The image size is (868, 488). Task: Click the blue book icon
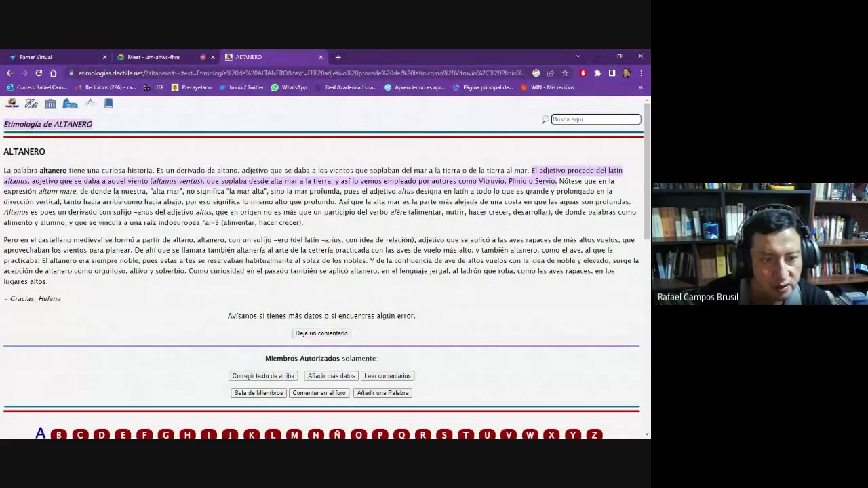tap(108, 104)
